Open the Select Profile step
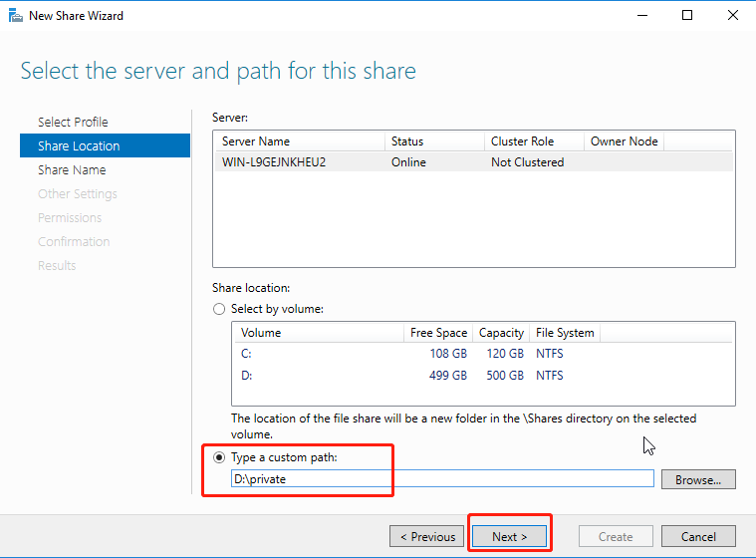The image size is (756, 558). click(x=73, y=122)
